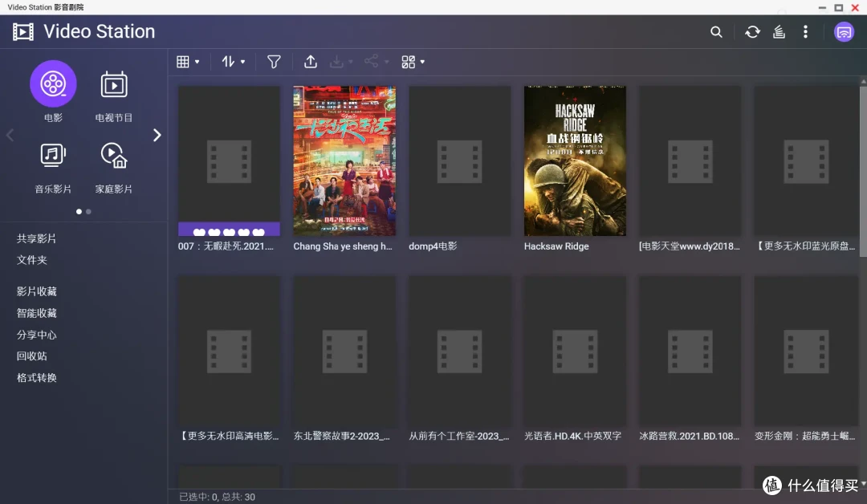867x504 pixels.
Task: Open 回收站 in the sidebar
Action: point(31,356)
